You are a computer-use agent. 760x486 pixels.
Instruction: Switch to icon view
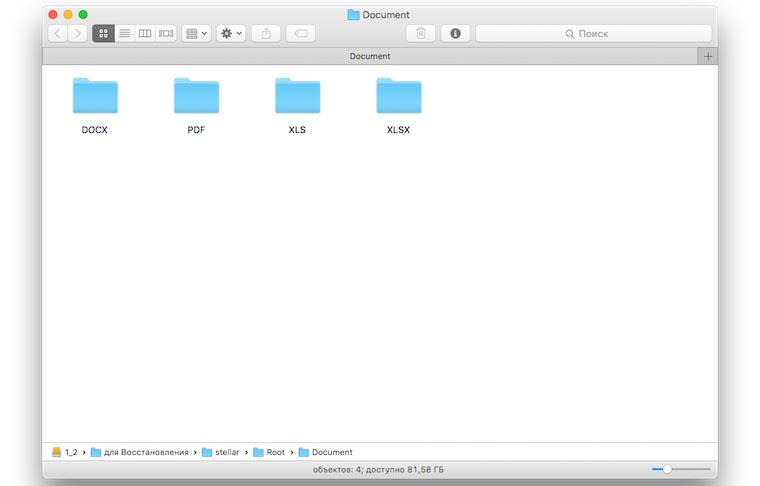click(103, 33)
